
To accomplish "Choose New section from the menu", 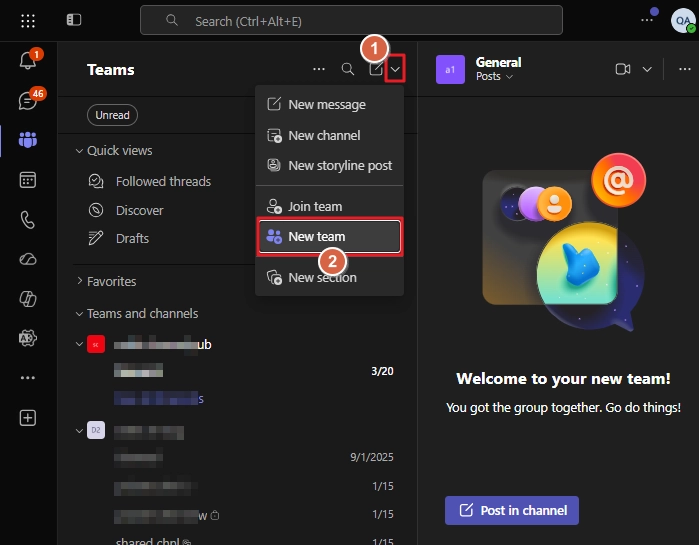I will point(329,277).
